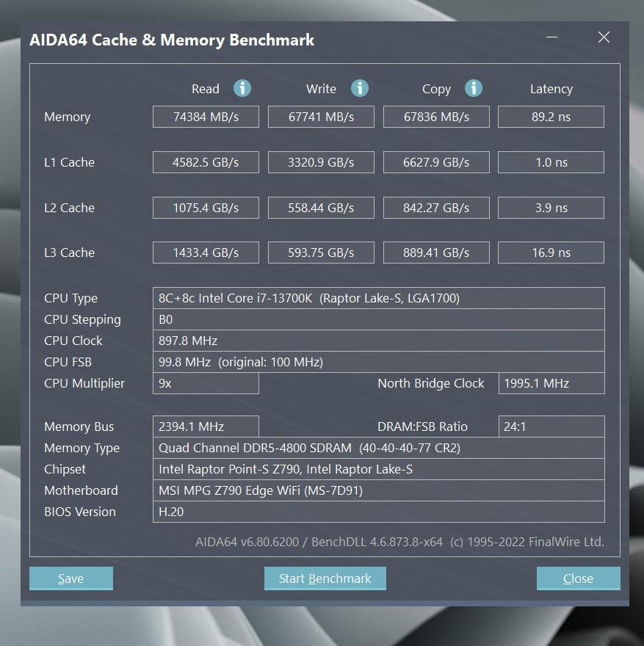Select Memory write value 67741 MB/s
This screenshot has height=646, width=644.
point(321,117)
